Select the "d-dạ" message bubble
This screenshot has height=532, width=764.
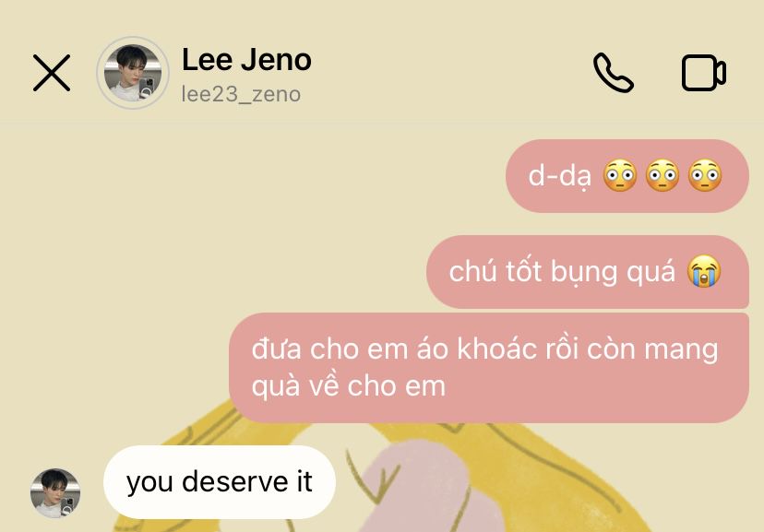coord(627,176)
